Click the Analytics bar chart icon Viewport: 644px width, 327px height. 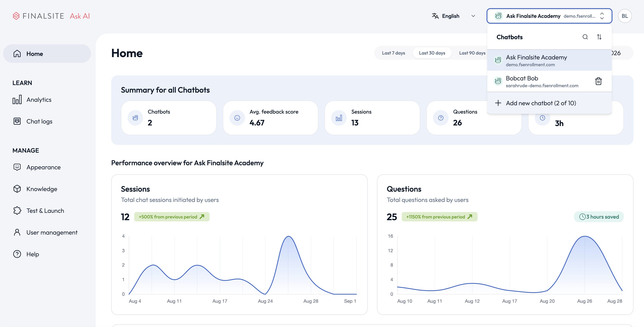(17, 99)
